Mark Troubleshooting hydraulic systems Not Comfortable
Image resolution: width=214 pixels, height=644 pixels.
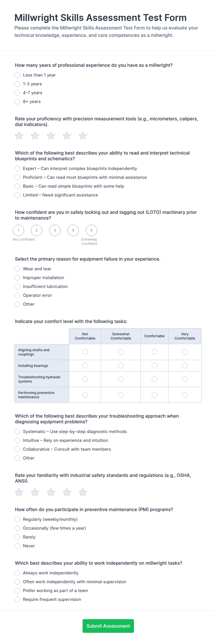tap(85, 379)
